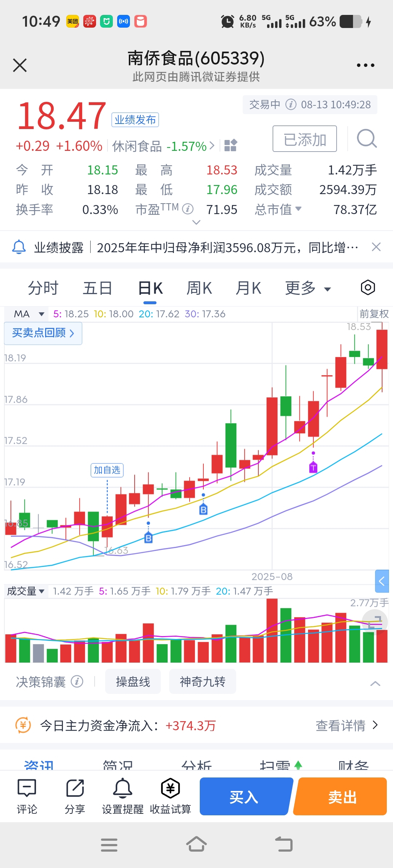This screenshot has width=393, height=868.
Task: Tap the 市盈TTM info icon
Action: pyautogui.click(x=188, y=209)
